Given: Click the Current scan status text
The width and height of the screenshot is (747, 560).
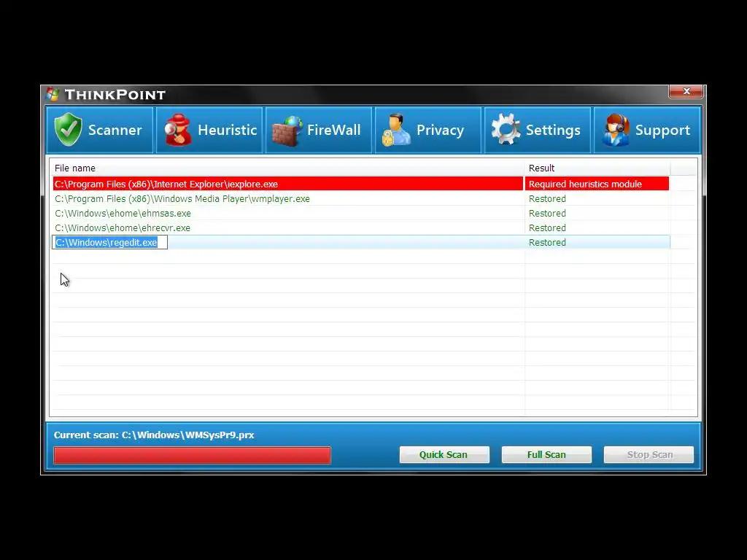Looking at the screenshot, I should click(154, 435).
